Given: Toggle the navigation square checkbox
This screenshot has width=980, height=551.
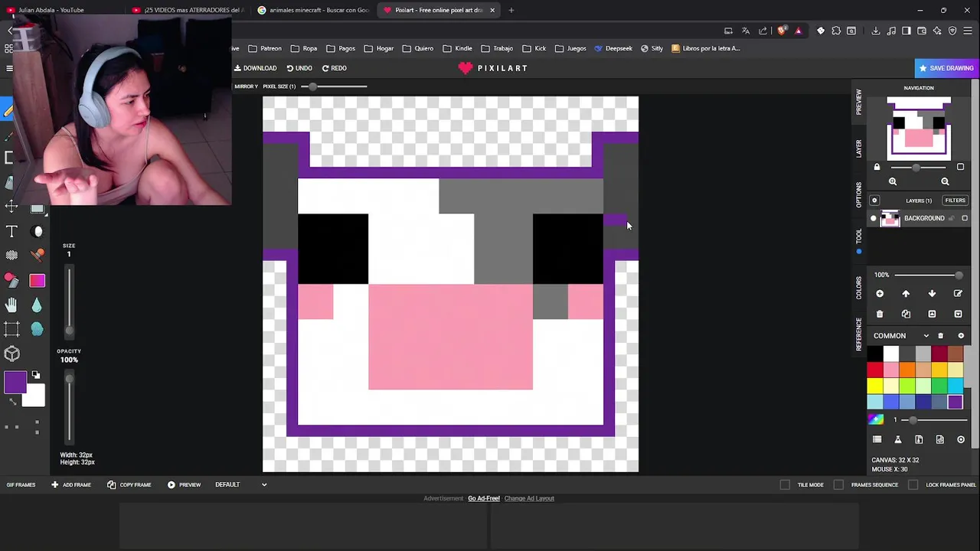Looking at the screenshot, I should point(960,167).
